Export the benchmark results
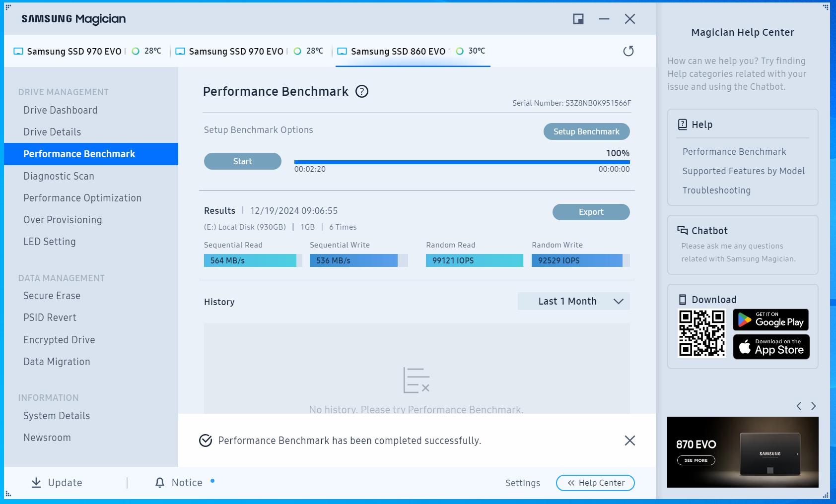The height and width of the screenshot is (504, 836). 591,212
